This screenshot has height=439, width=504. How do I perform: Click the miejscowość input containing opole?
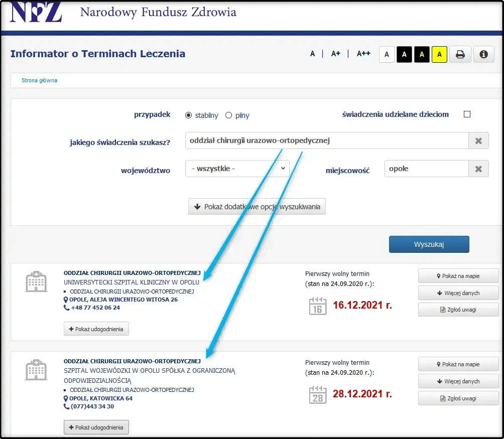click(426, 169)
